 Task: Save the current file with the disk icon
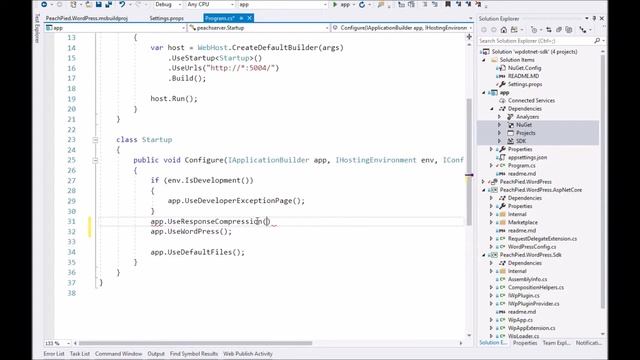point(99,4)
